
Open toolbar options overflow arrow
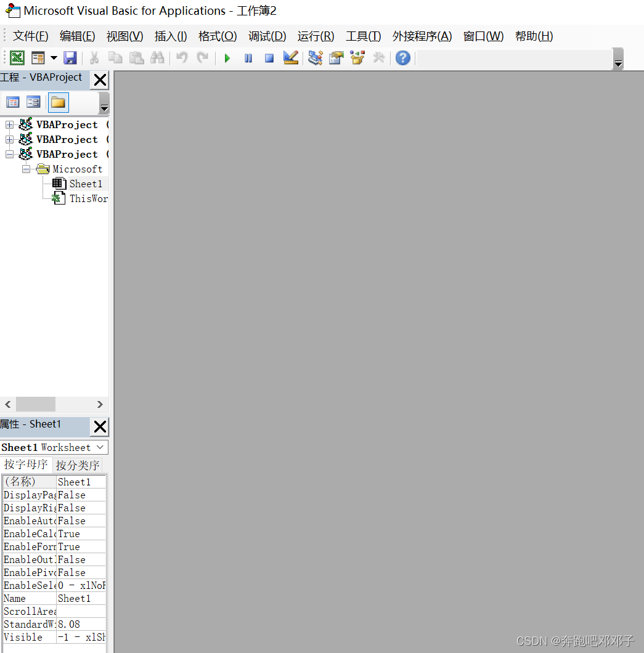click(x=619, y=59)
